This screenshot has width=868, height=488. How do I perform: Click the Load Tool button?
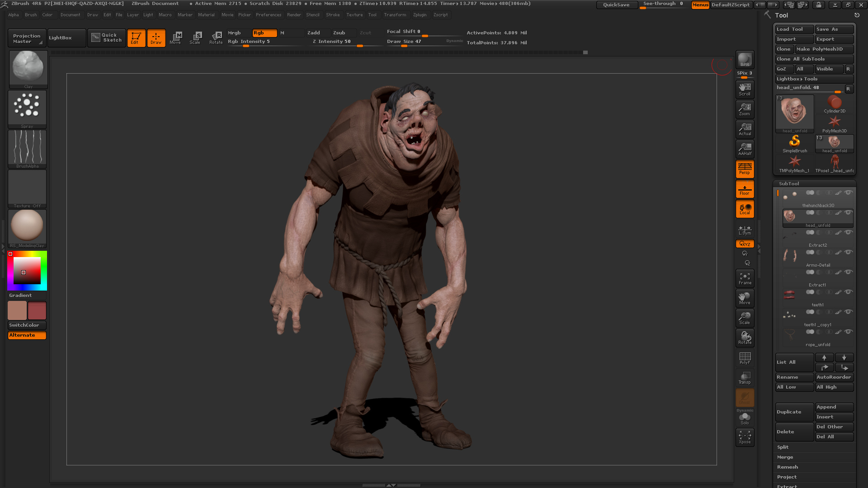point(794,29)
